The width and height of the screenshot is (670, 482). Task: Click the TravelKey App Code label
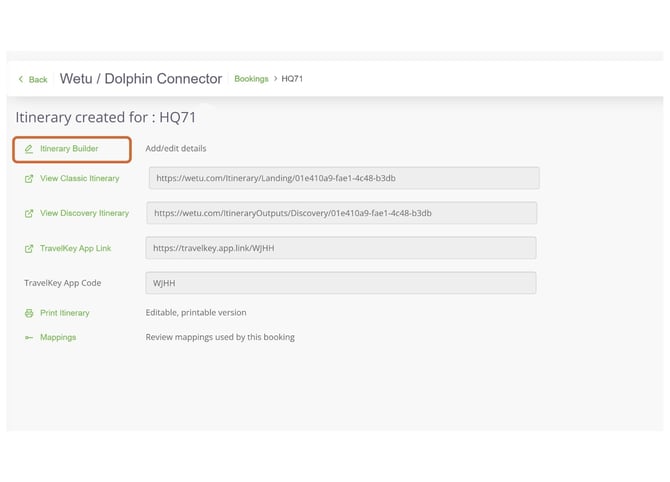tap(62, 283)
